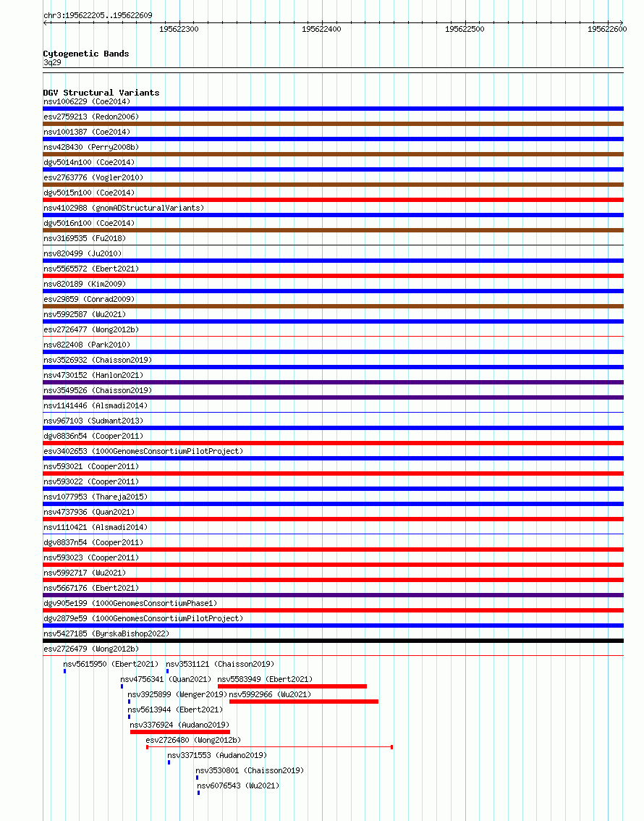Click black bar under nsv5427185 label
The height and width of the screenshot is (821, 644).
click(x=334, y=640)
